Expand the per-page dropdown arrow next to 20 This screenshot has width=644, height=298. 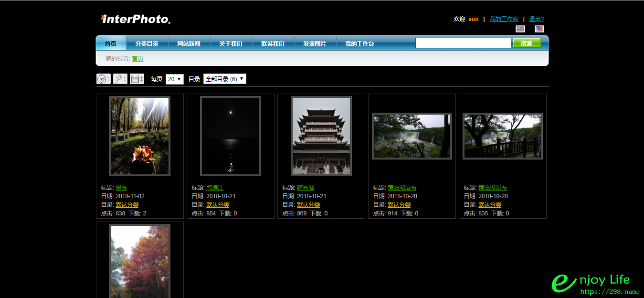tap(180, 79)
